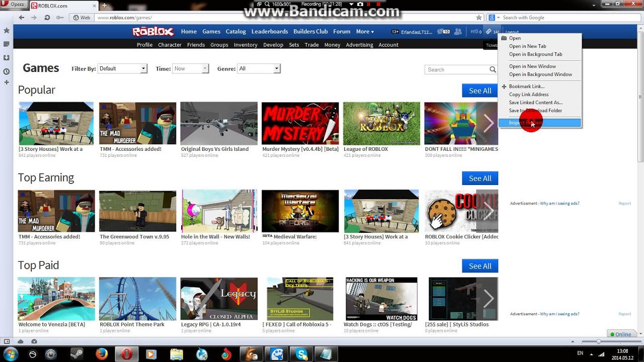This screenshot has height=362, width=644.
Task: Open the League of ROBLOX thumbnail
Action: [x=381, y=123]
